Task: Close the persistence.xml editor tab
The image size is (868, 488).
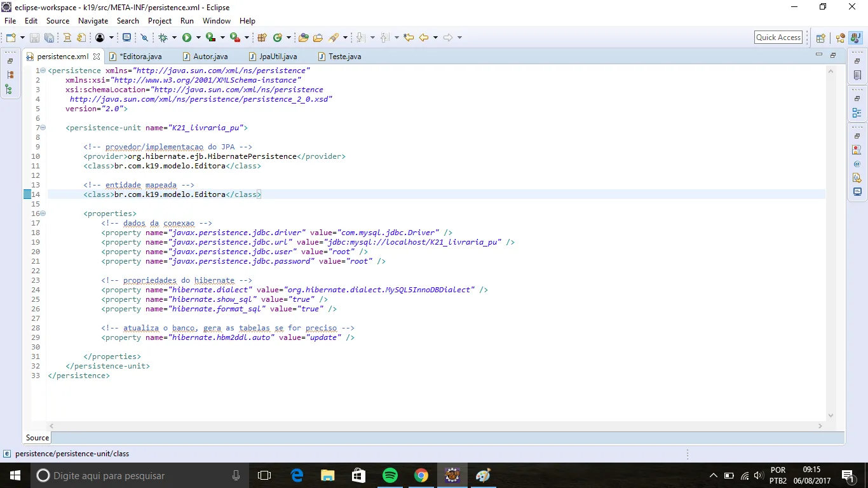Action: (97, 57)
